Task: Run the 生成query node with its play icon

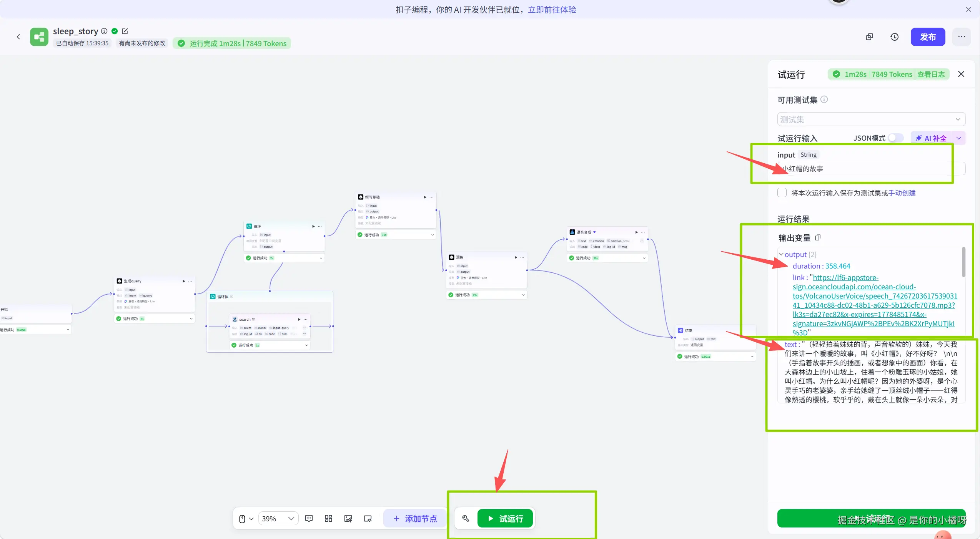Action: coord(184,281)
